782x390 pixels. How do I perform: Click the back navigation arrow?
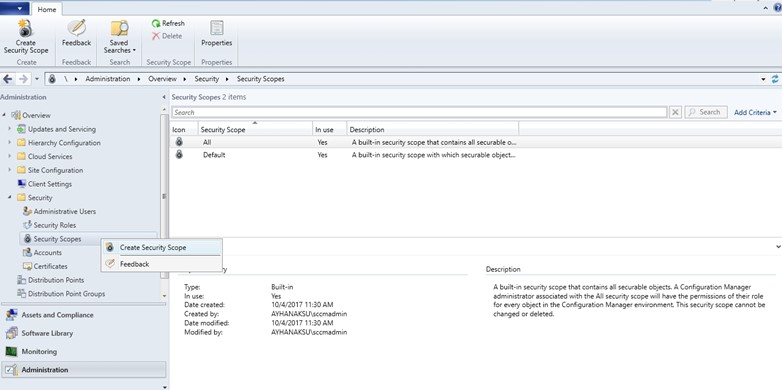7,79
